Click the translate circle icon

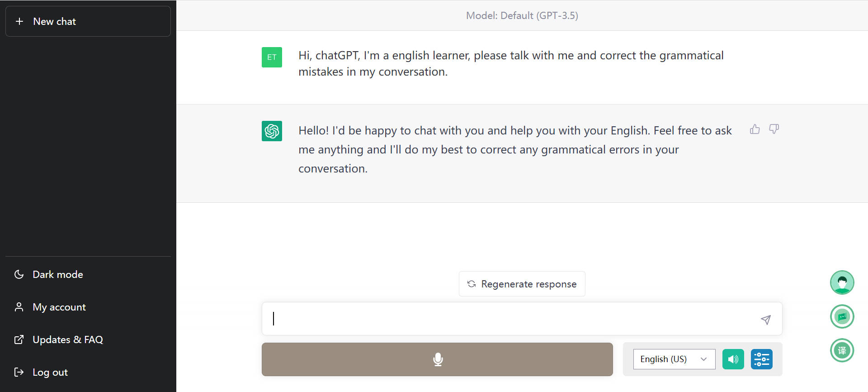click(842, 350)
